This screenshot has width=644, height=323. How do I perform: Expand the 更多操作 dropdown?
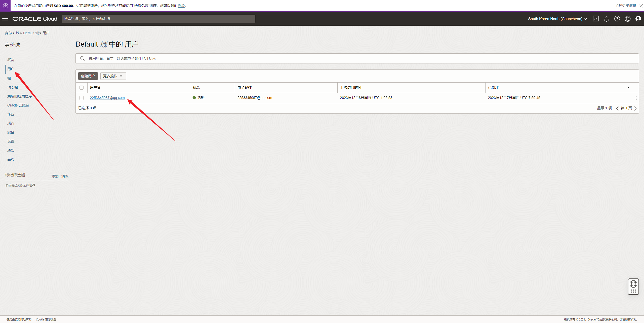[x=113, y=76]
